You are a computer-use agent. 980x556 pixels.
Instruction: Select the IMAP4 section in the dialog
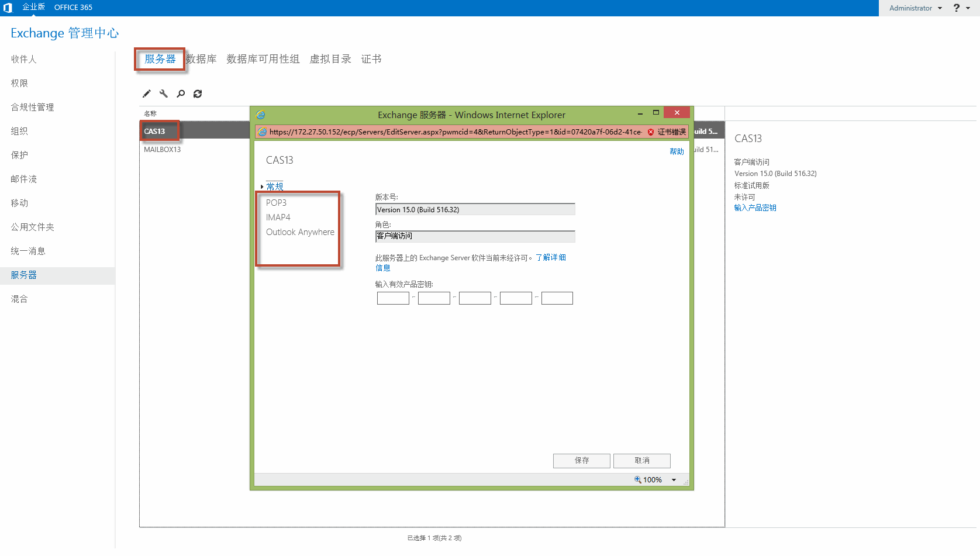pos(278,217)
